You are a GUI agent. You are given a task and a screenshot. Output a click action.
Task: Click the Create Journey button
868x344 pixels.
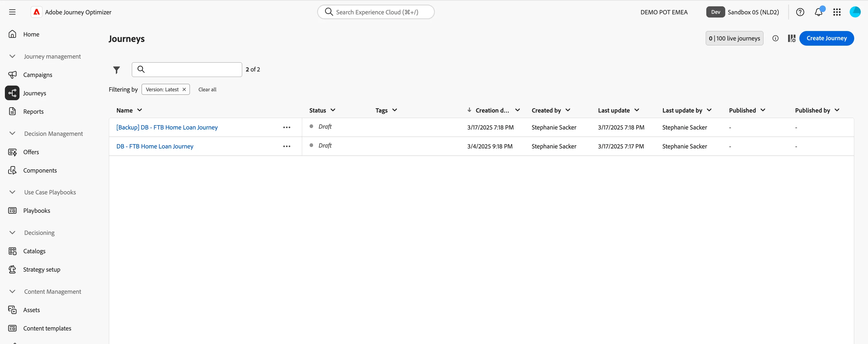(x=827, y=38)
